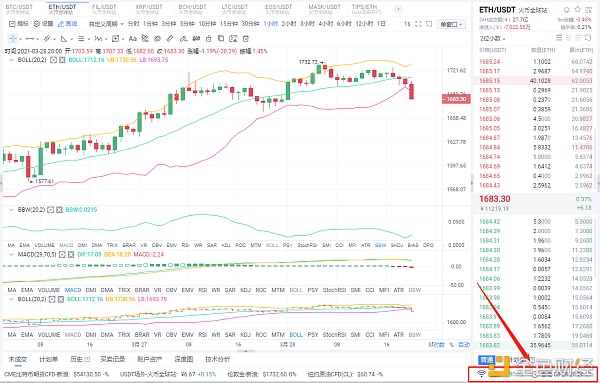Click the 1684.42 bid price row
The image size is (600, 383).
click(x=533, y=222)
